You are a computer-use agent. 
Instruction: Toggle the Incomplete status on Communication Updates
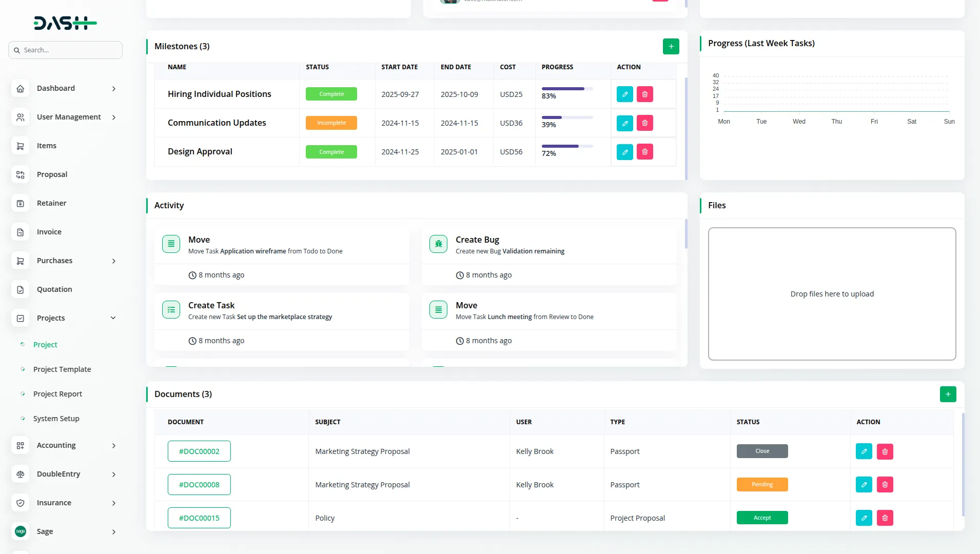tap(331, 123)
